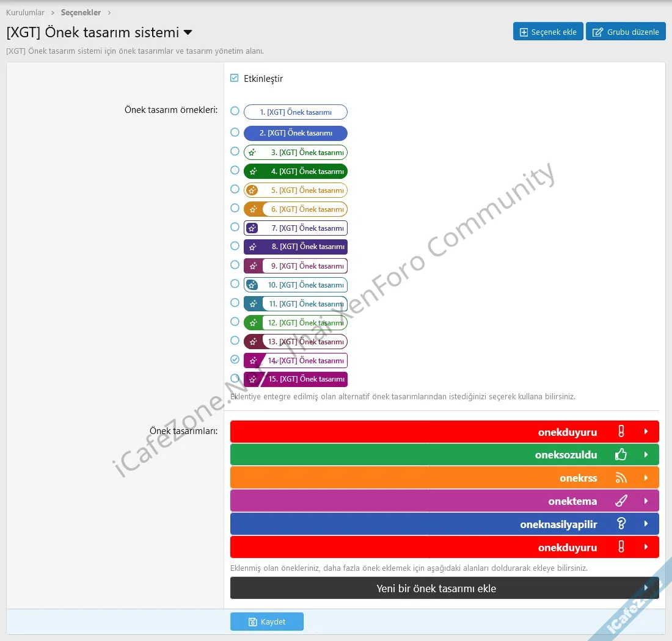Click RSS feed icon on onekrss row
This screenshot has width=672, height=641.
[621, 478]
